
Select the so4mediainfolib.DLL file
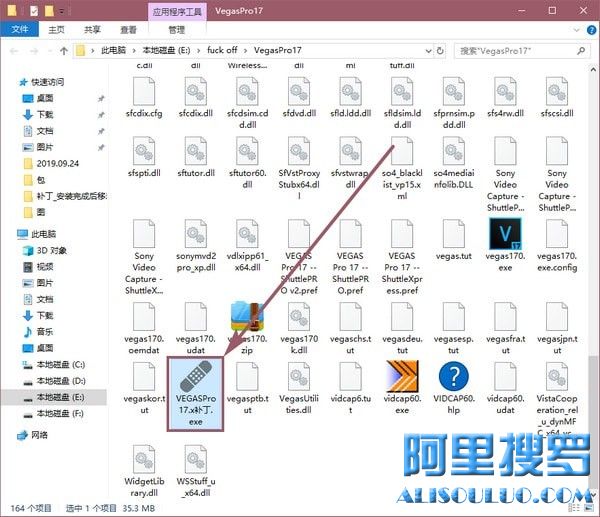(454, 163)
